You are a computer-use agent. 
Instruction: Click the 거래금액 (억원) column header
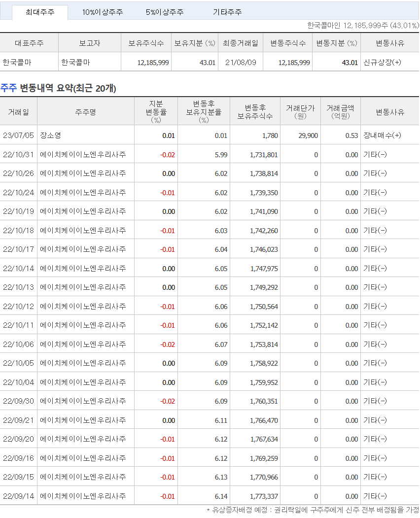(340, 112)
